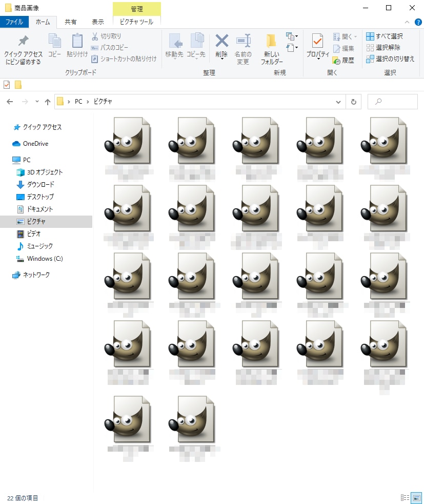The image size is (424, 504).
Task: Go up one folder level
Action: 48,102
